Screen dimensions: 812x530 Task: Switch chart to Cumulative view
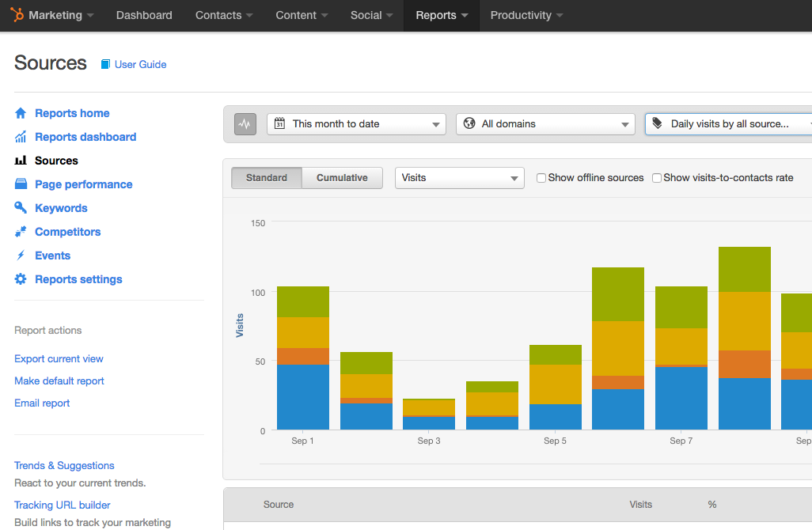(x=342, y=178)
